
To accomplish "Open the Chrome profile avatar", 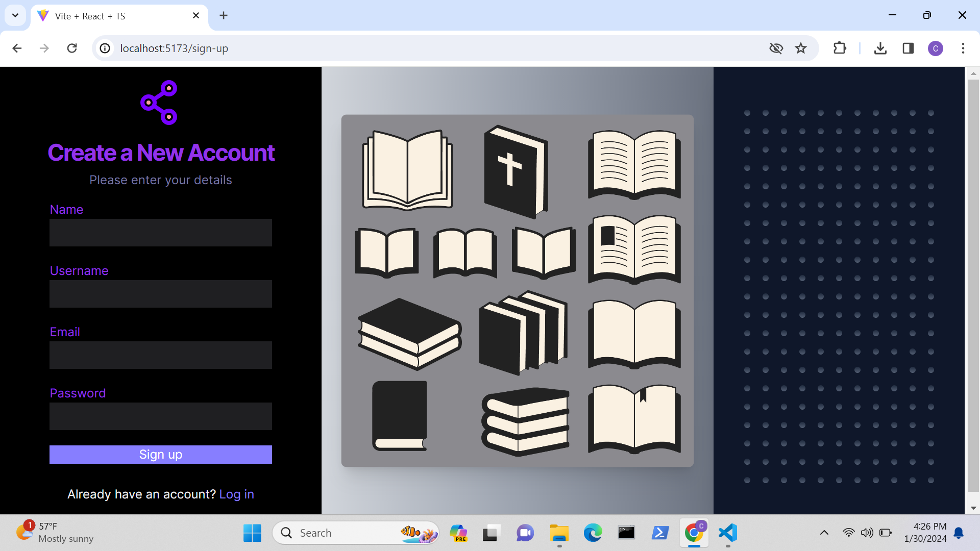I will pyautogui.click(x=936, y=48).
